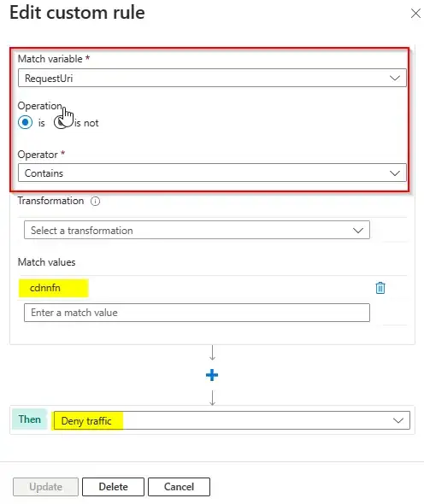This screenshot has height=504, width=424.
Task: Close the Edit custom rule panel
Action: (x=415, y=14)
